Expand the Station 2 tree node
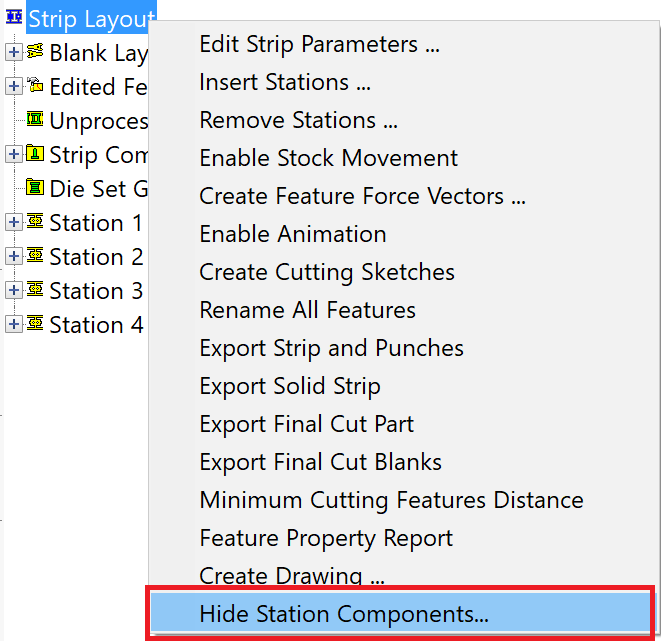Viewport: 661px width, 641px height. click(x=13, y=256)
